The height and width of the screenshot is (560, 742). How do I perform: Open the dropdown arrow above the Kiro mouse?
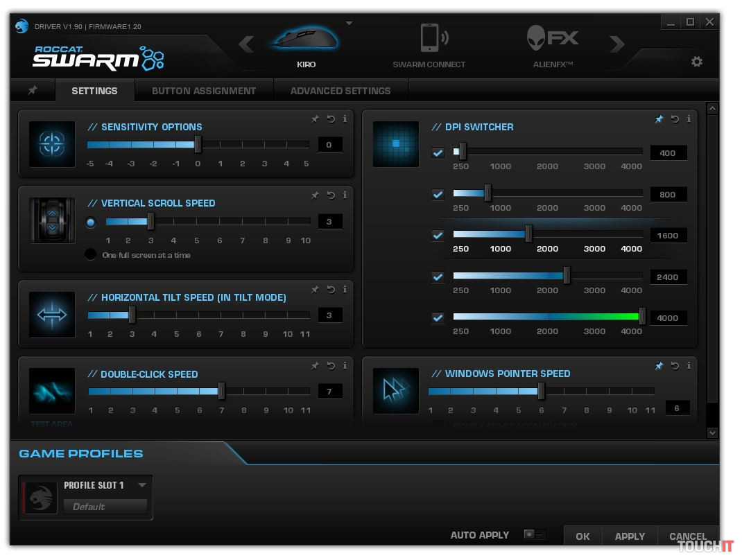349,24
